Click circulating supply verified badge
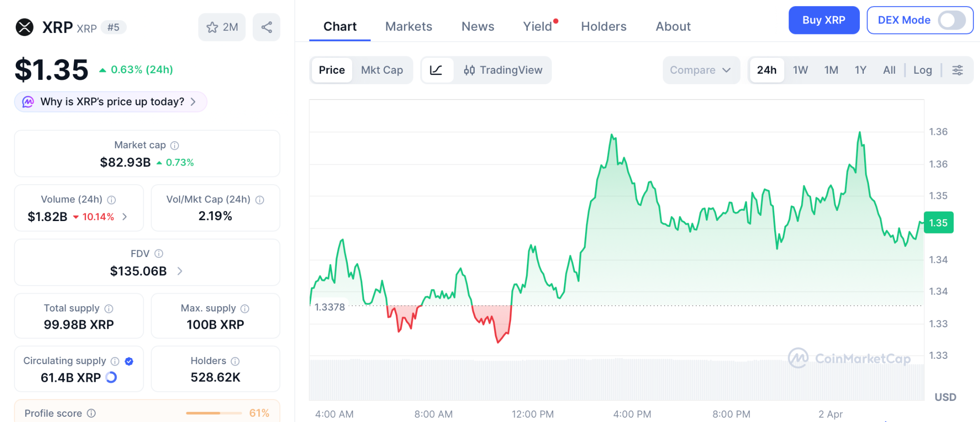This screenshot has height=422, width=980. (x=129, y=361)
